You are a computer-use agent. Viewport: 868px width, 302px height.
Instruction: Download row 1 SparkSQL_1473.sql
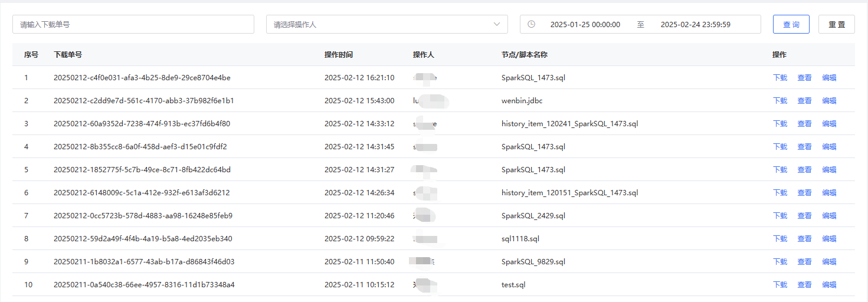(780, 78)
